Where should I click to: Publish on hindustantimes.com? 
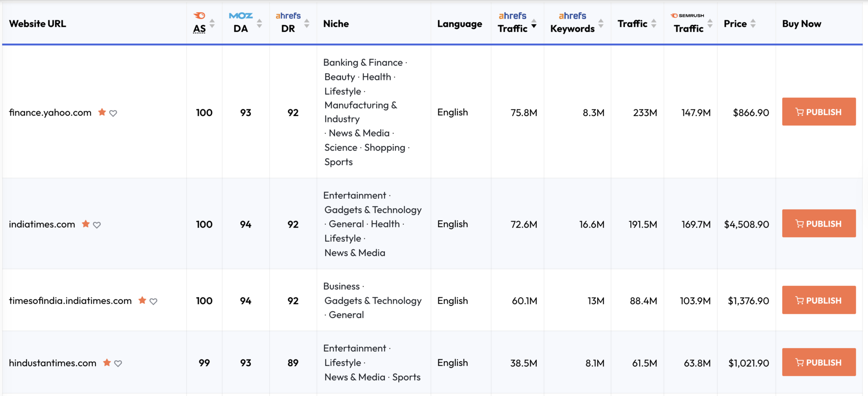(819, 362)
